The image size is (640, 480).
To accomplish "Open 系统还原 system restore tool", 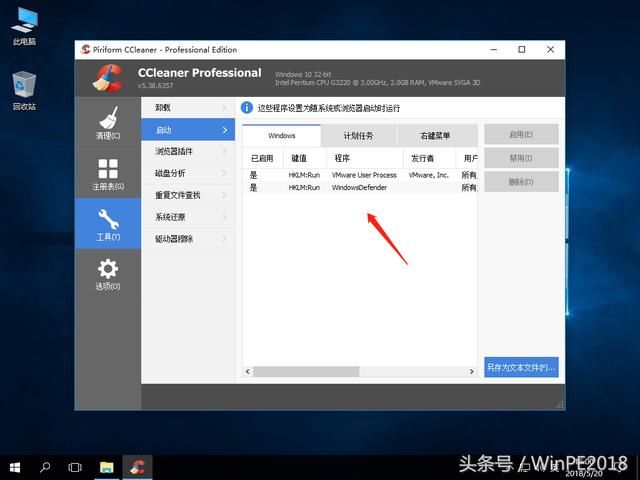I will click(x=188, y=217).
